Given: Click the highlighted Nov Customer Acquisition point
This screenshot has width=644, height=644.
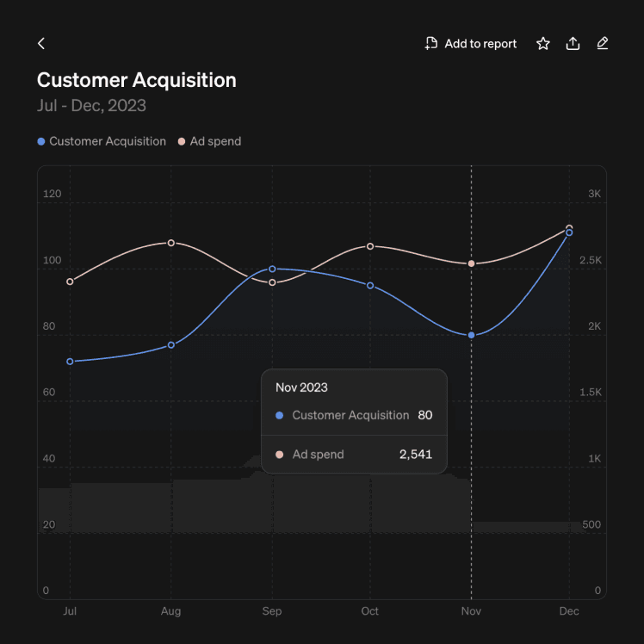Looking at the screenshot, I should click(471, 335).
